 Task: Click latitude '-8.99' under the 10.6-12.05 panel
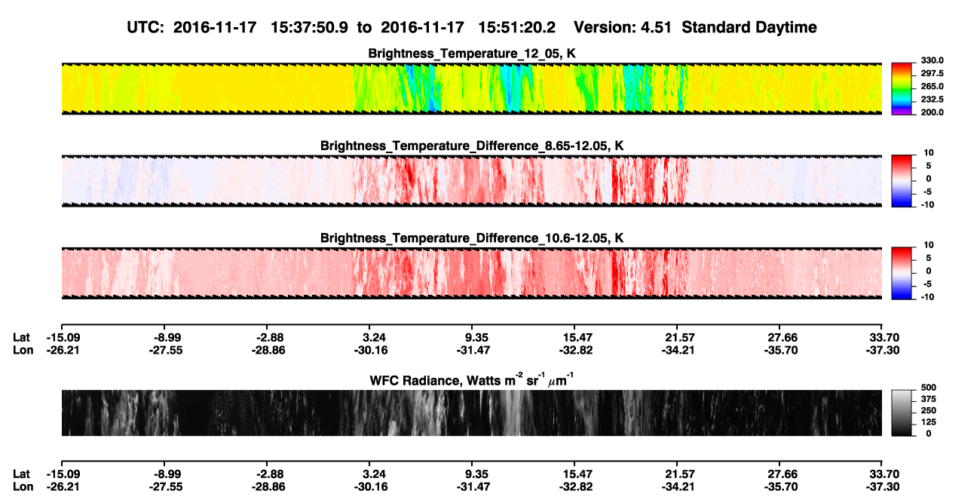coord(165,337)
